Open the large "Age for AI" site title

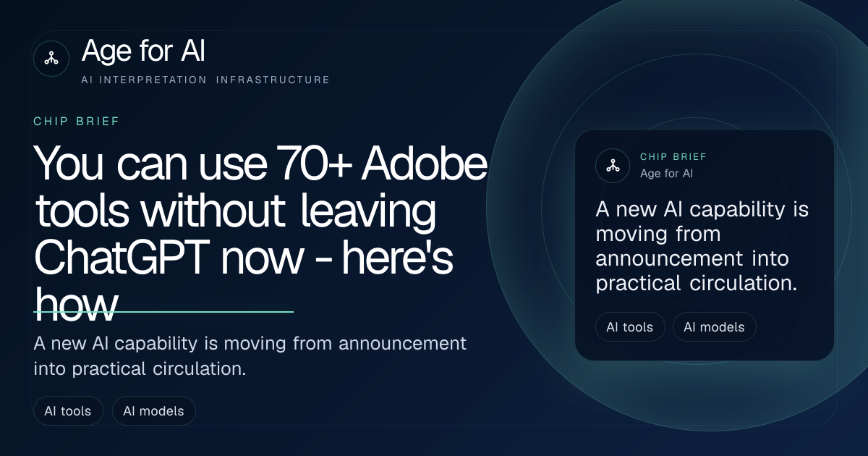[x=143, y=51]
